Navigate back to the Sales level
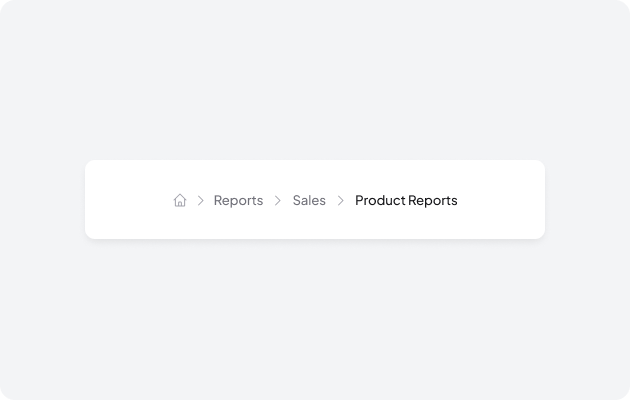 click(309, 200)
